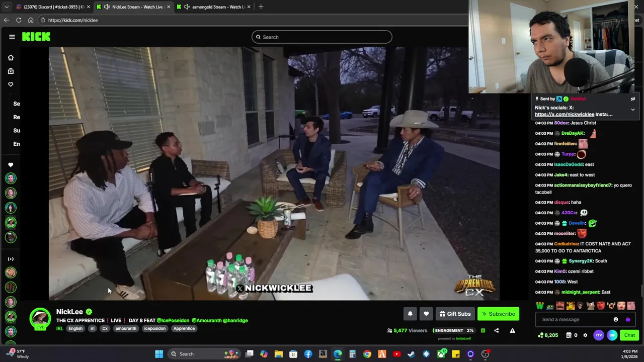Open the Kick hamburger menu
The height and width of the screenshot is (362, 644).
[x=12, y=37]
